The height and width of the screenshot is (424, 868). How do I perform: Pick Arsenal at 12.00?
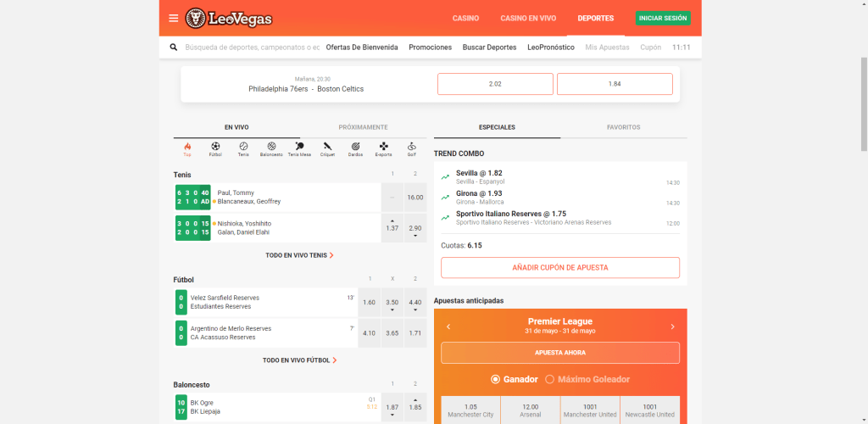[531, 410]
